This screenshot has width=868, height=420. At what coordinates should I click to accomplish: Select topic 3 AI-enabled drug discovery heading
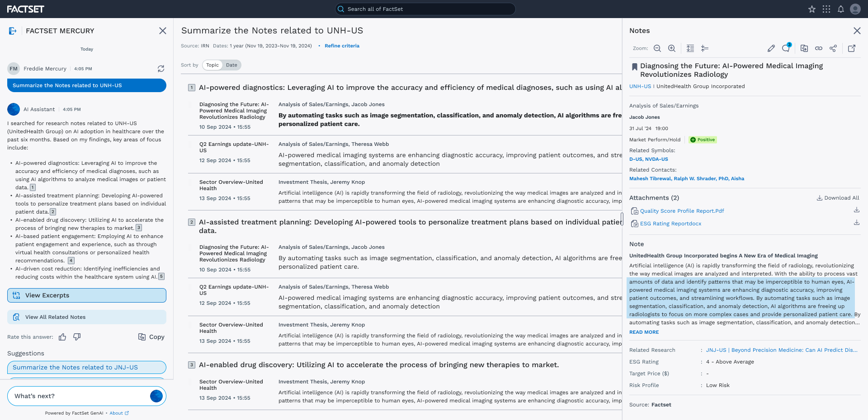tap(379, 365)
